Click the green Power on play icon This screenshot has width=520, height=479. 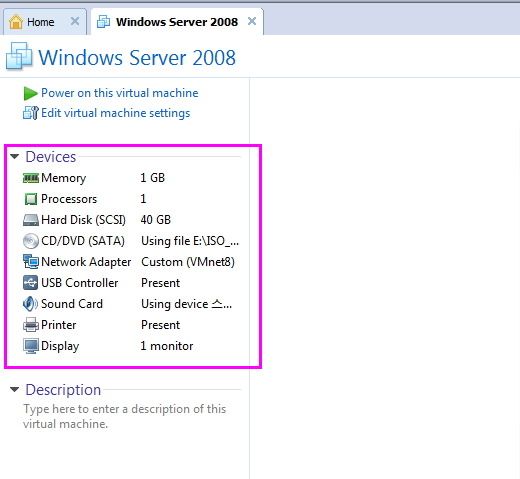pos(30,93)
